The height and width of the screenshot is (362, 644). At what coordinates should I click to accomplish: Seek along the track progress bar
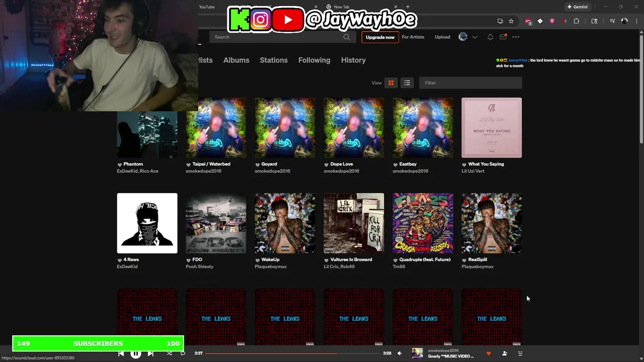(x=293, y=353)
